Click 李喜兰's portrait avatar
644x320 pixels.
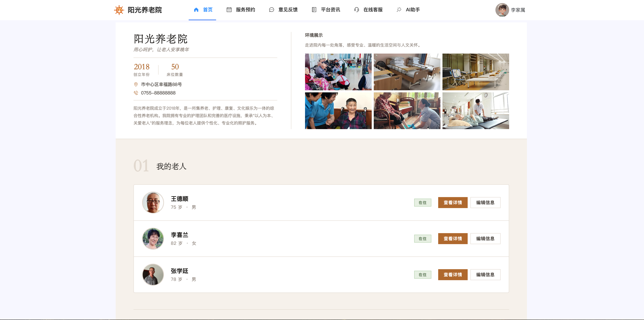click(153, 239)
